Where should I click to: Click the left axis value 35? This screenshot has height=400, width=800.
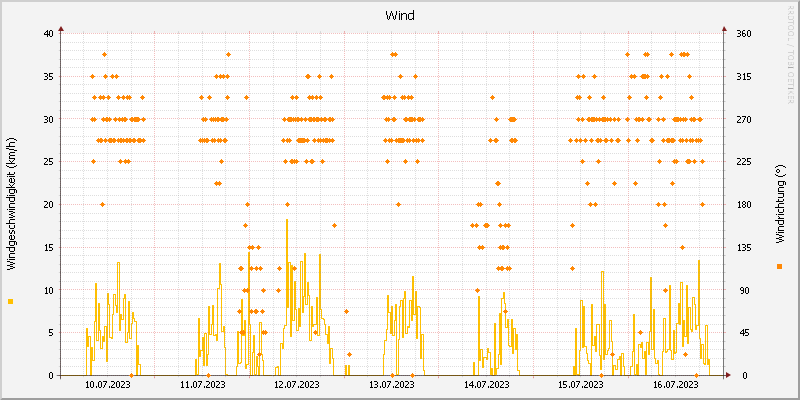pos(48,77)
